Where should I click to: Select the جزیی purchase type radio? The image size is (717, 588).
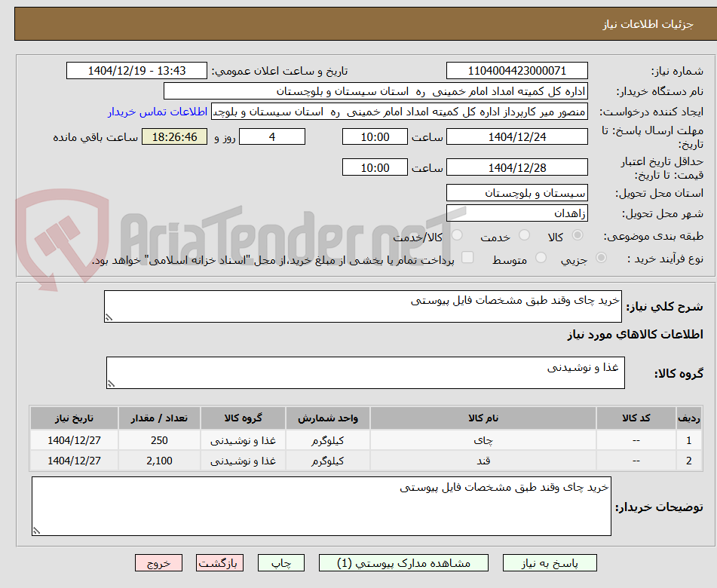click(602, 258)
